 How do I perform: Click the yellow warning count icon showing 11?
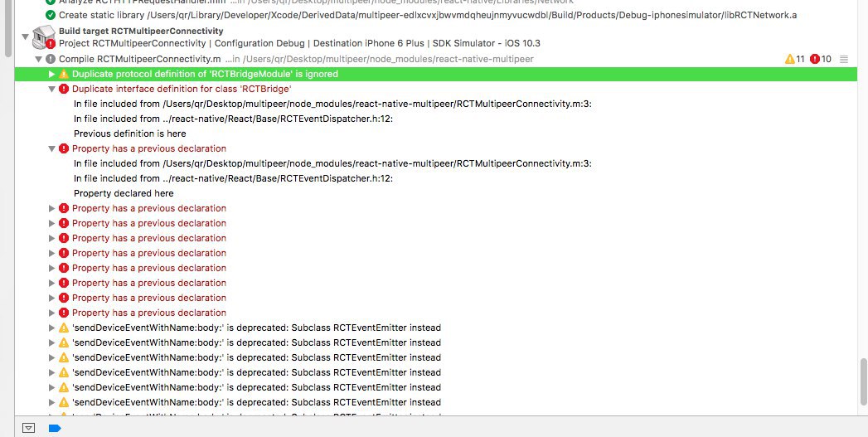(x=790, y=59)
